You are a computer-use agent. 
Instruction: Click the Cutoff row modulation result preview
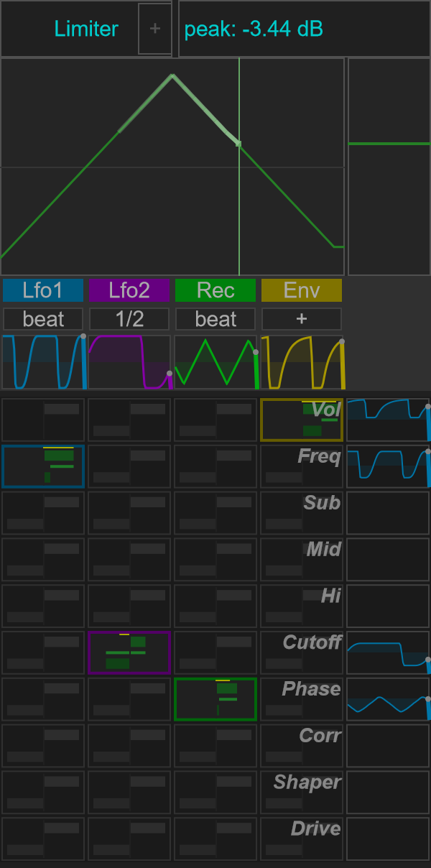[388, 652]
